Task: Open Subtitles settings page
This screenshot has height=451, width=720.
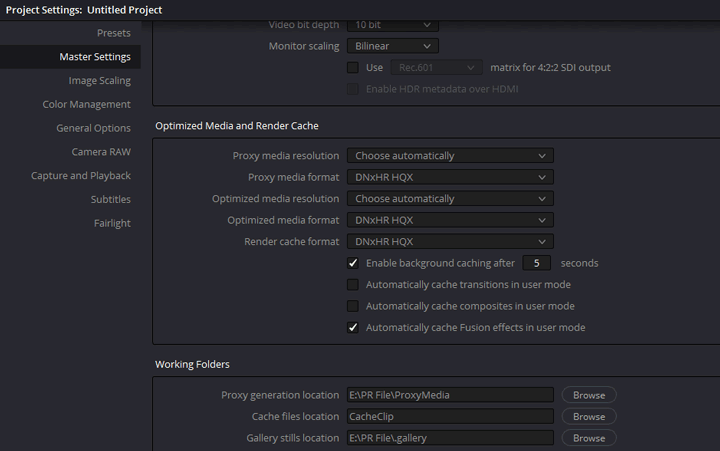Action: tap(110, 199)
